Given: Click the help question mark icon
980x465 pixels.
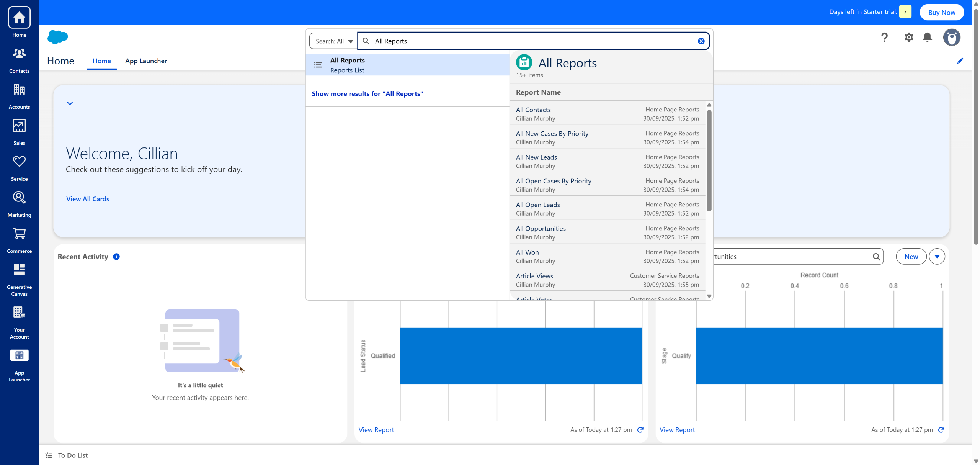Looking at the screenshot, I should click(x=884, y=38).
